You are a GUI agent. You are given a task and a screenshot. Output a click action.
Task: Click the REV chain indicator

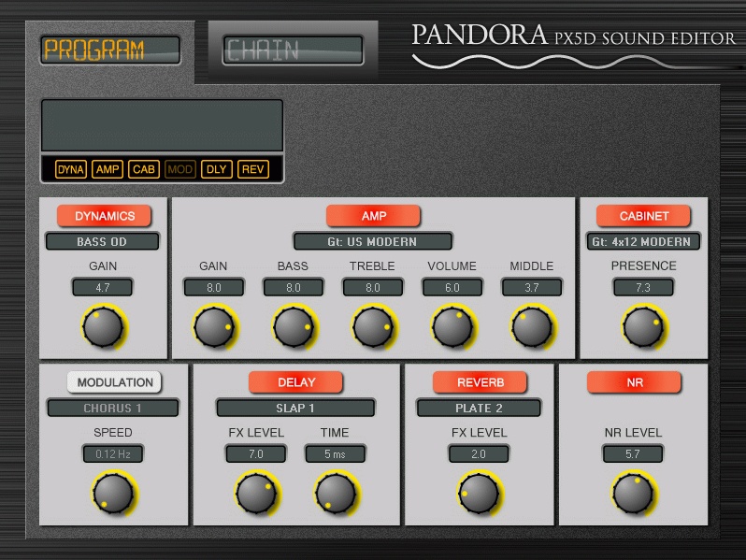point(253,169)
